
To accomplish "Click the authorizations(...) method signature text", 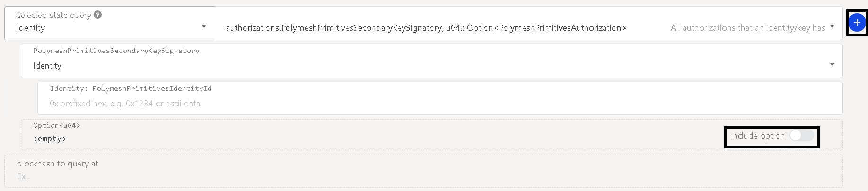I will [x=426, y=28].
